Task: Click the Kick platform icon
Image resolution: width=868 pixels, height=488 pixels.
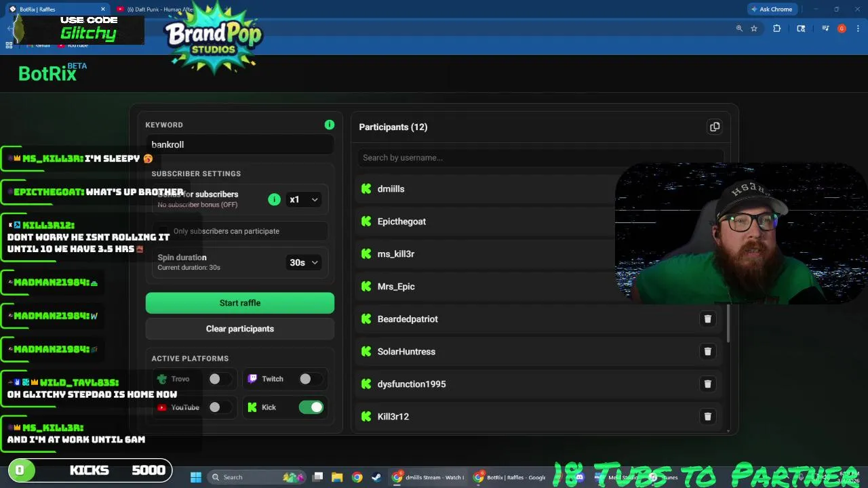Action: pyautogui.click(x=252, y=407)
